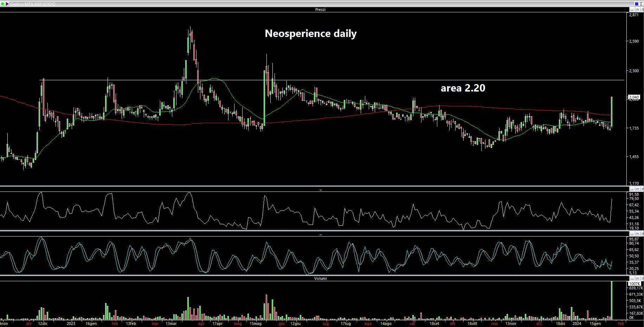The height and width of the screenshot is (327, 644).
Task: Click the 91,58 oscillator axis value
Action: pyautogui.click(x=634, y=194)
